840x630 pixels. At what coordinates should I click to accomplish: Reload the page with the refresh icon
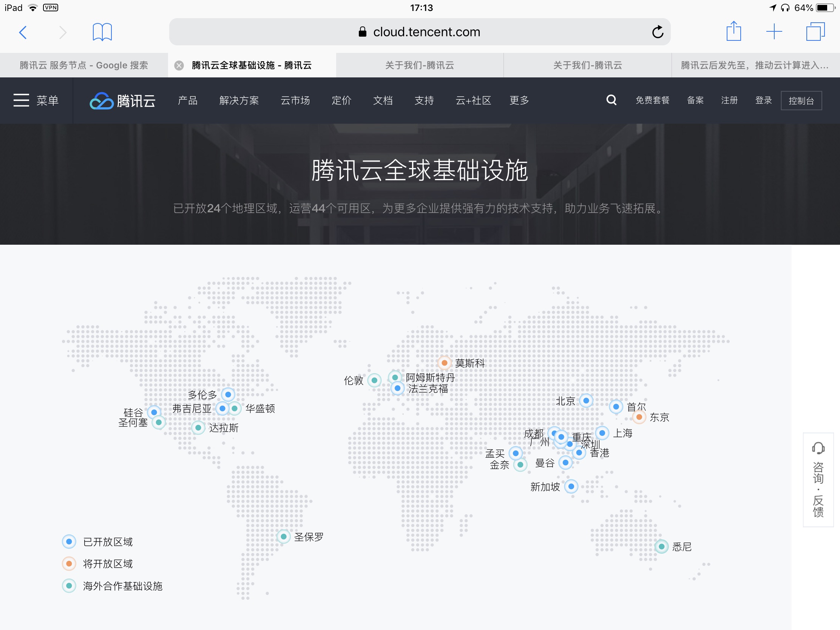658,32
